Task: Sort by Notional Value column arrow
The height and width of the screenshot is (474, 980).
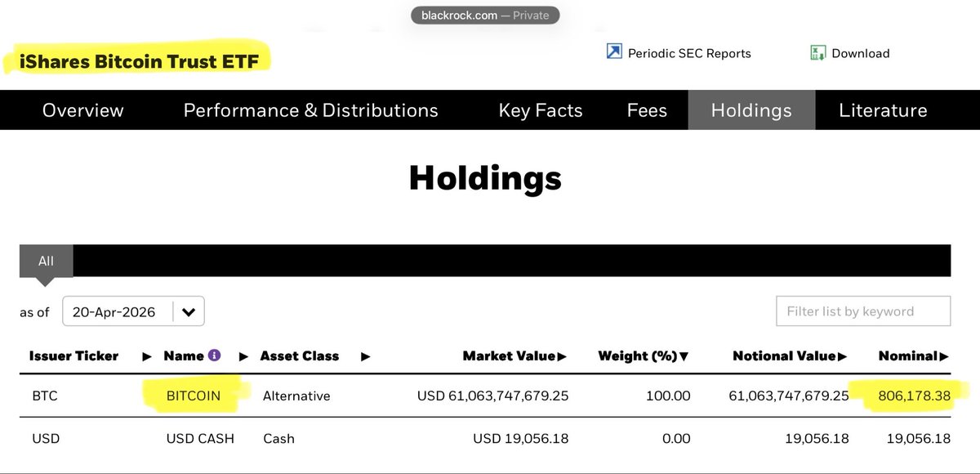Action: coord(842,356)
